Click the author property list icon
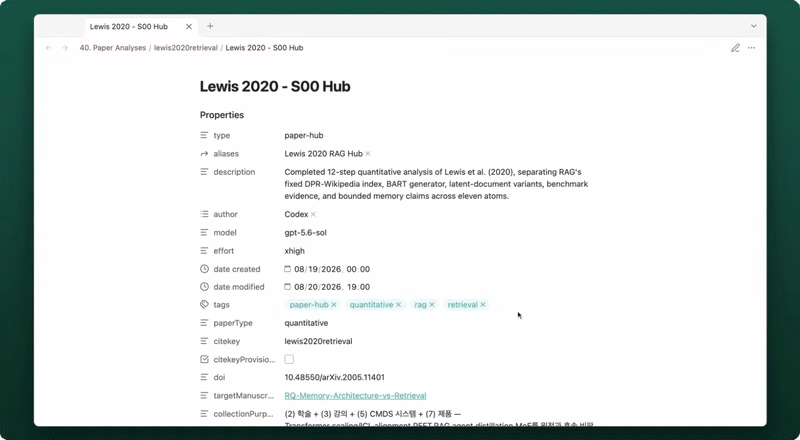800x440 pixels. pos(204,214)
